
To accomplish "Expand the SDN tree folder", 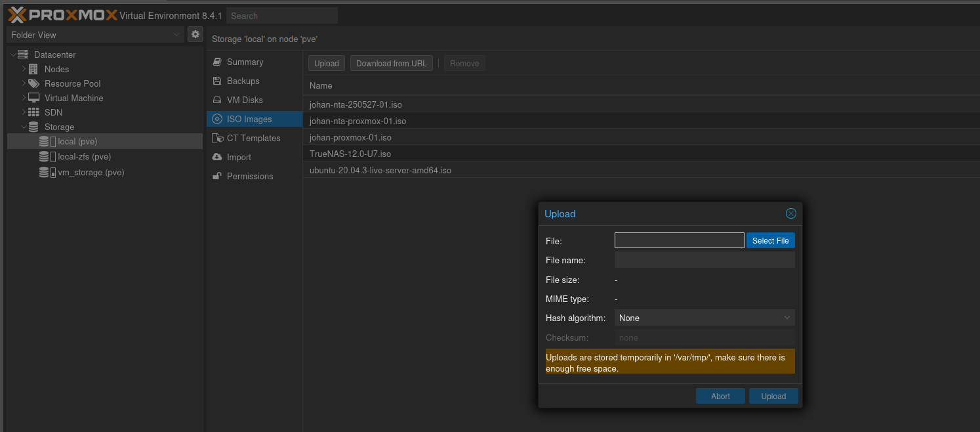I will (x=24, y=112).
